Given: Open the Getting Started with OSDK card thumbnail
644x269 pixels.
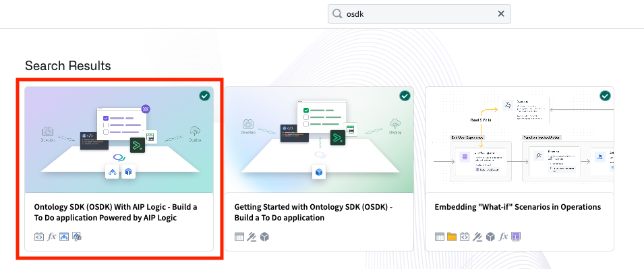Looking at the screenshot, I should (319, 140).
